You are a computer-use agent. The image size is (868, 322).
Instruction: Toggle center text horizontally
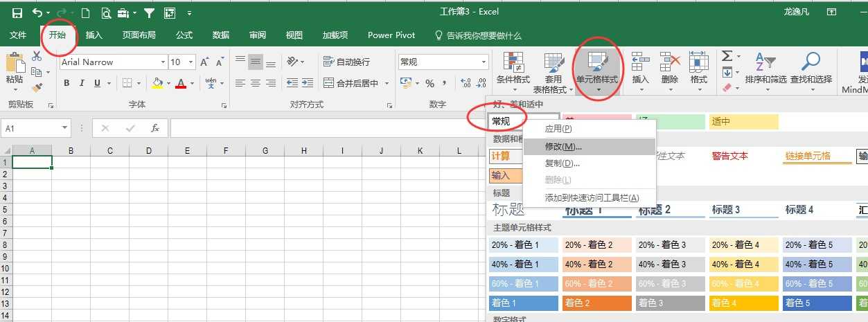point(256,83)
